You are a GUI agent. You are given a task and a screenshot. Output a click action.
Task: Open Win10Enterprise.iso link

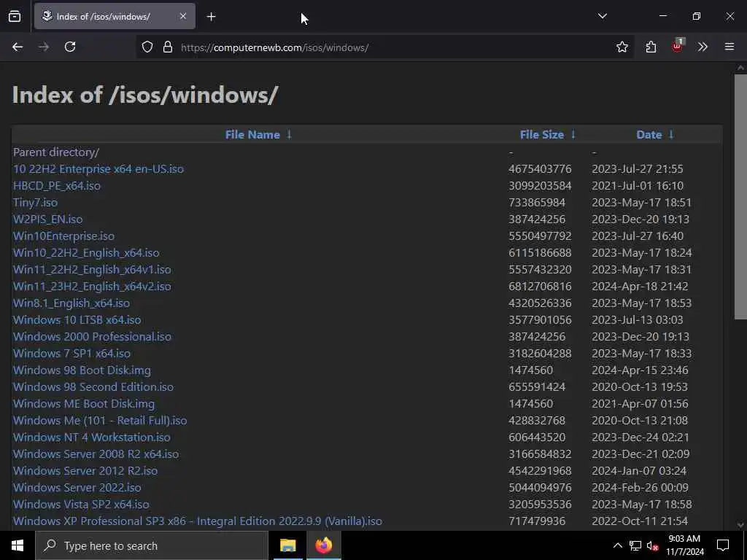pyautogui.click(x=64, y=236)
